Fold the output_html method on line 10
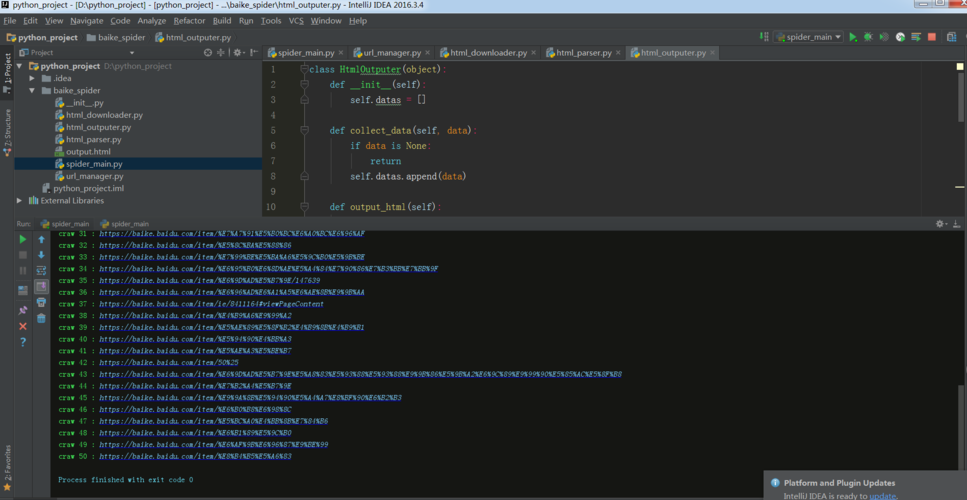The image size is (967, 500). coord(303,207)
